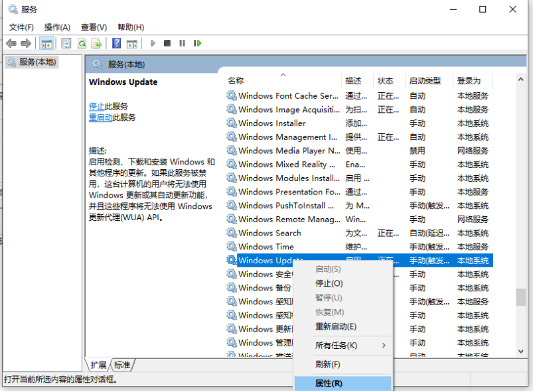
Task: Click the Back arrow in toolbar
Action: tap(11, 43)
